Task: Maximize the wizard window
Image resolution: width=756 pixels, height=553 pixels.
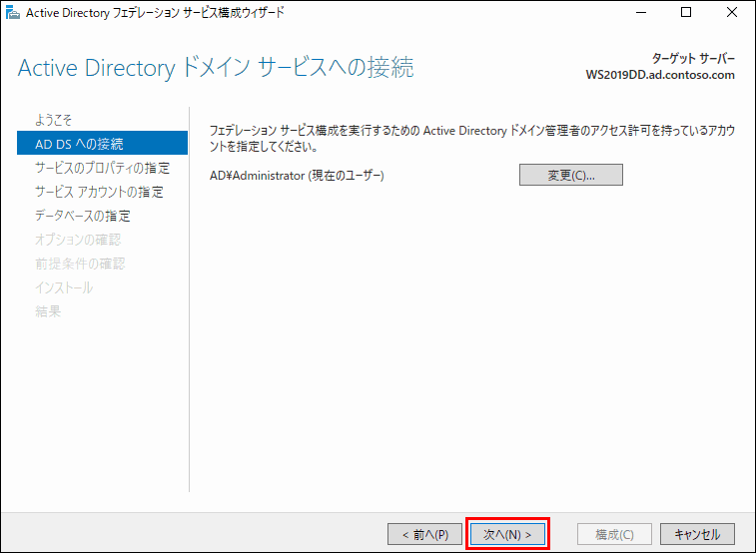Action: pyautogui.click(x=686, y=13)
